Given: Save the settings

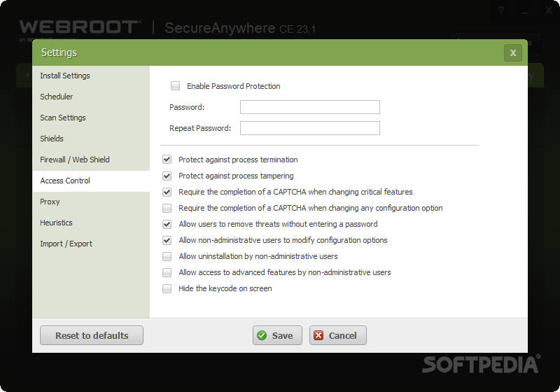Looking at the screenshot, I should 277,335.
